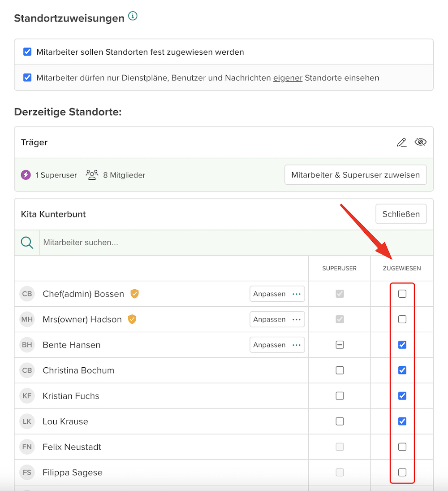Image resolution: width=448 pixels, height=491 pixels.
Task: Expand Anpassen options for Bente Hansen
Action: (x=277, y=345)
